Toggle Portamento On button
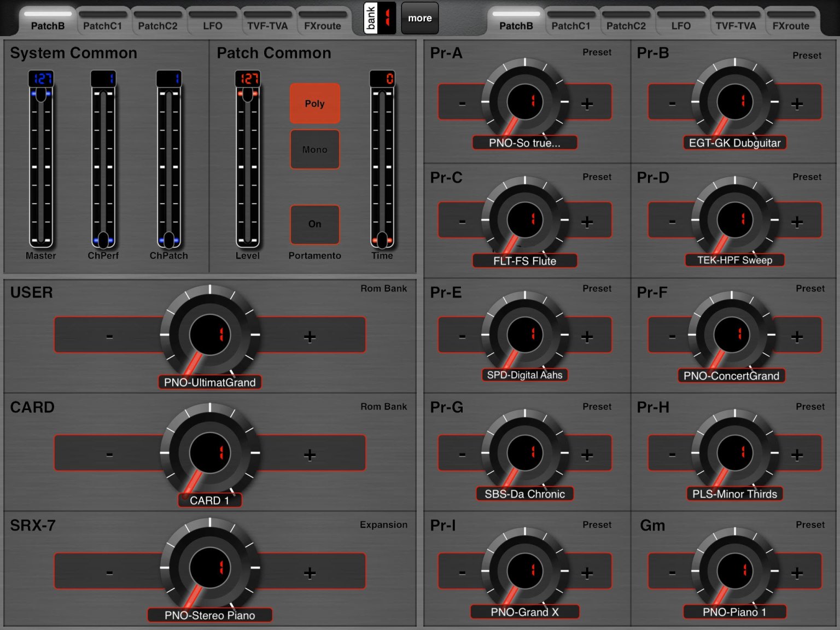The height and width of the screenshot is (630, 840). tap(315, 224)
